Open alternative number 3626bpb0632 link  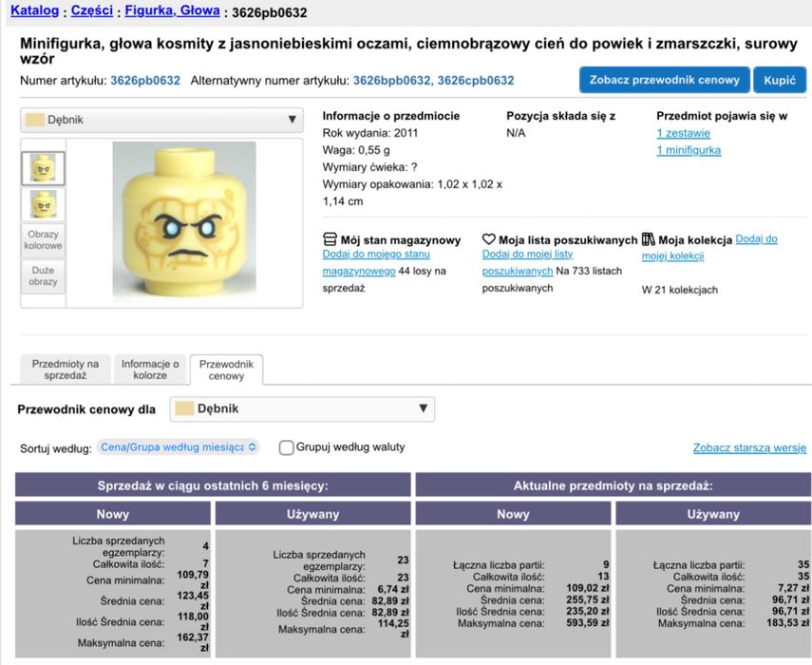click(x=391, y=81)
